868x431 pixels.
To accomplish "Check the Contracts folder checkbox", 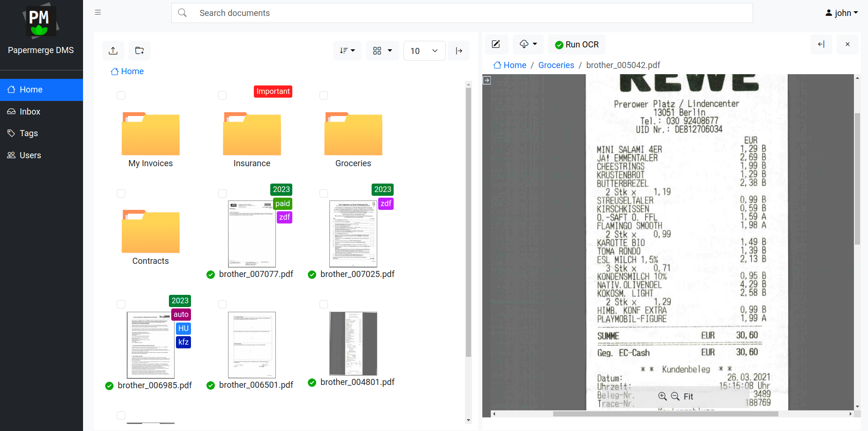I will [121, 193].
